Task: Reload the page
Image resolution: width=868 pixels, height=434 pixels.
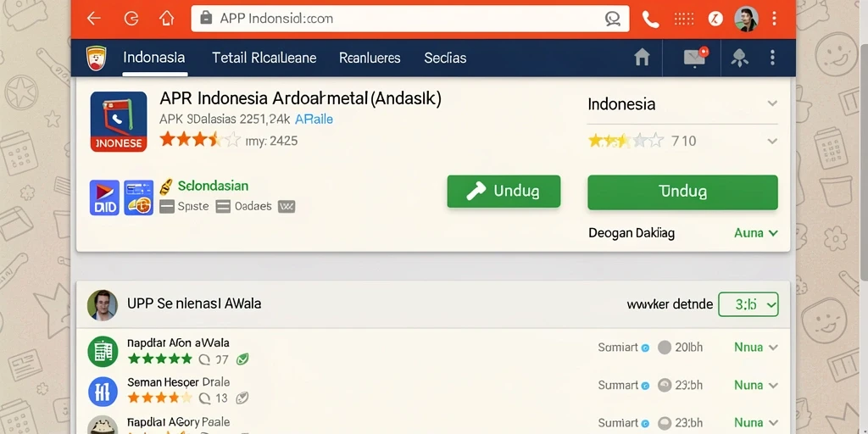Action: 131,19
